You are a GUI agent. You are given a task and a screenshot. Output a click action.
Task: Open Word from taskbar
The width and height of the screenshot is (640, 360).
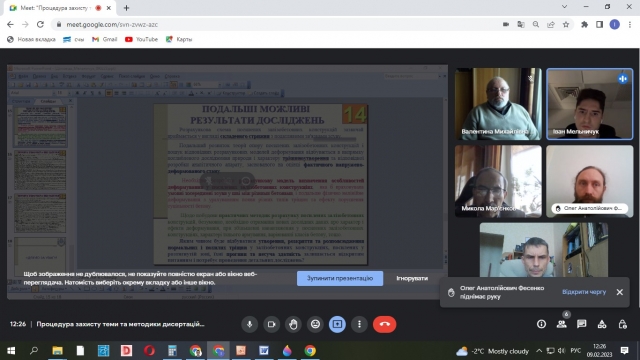(x=264, y=351)
